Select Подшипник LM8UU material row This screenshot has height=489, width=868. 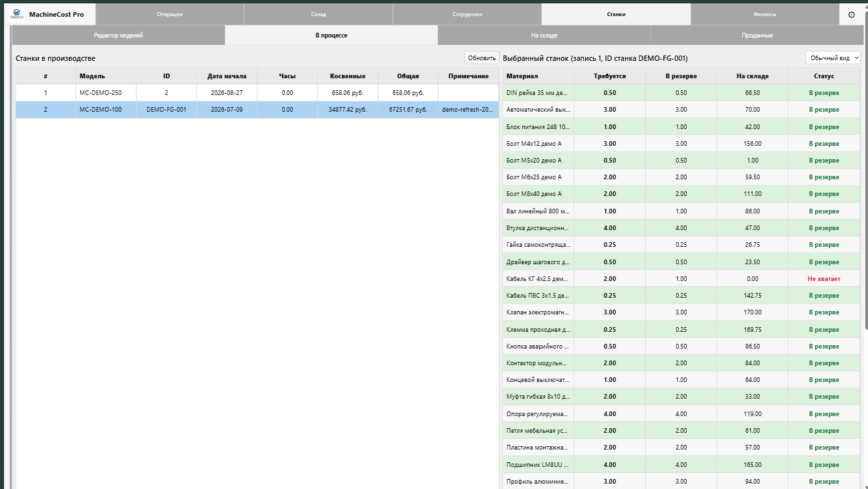(681, 464)
